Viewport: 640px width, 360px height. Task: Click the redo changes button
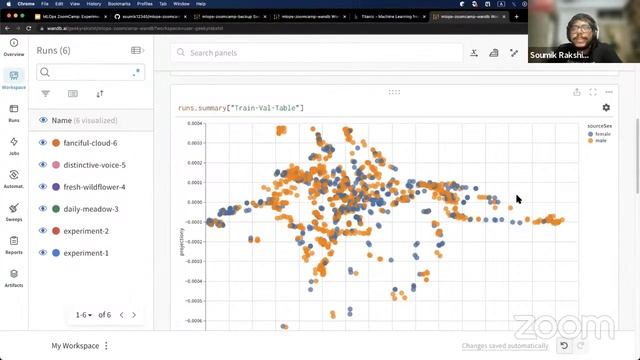tap(580, 346)
